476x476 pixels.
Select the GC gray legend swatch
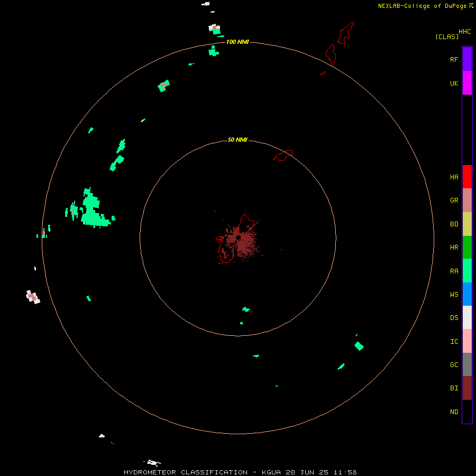(x=467, y=364)
